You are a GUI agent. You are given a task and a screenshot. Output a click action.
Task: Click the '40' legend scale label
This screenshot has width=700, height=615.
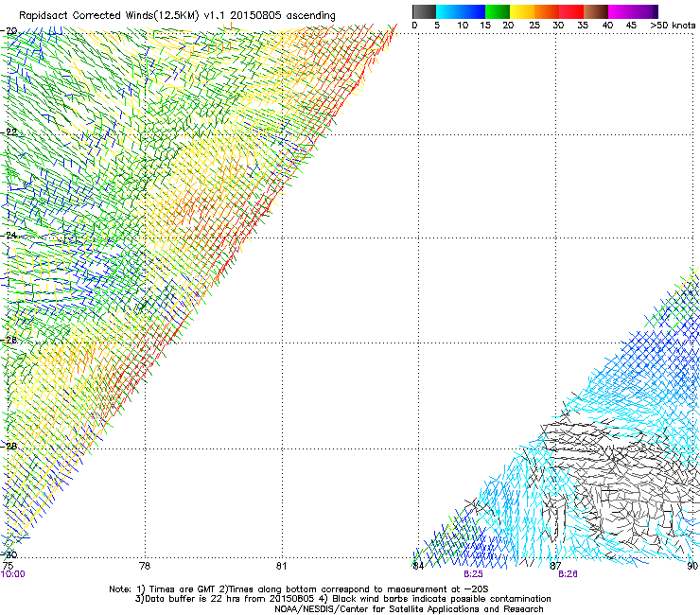pos(607,26)
